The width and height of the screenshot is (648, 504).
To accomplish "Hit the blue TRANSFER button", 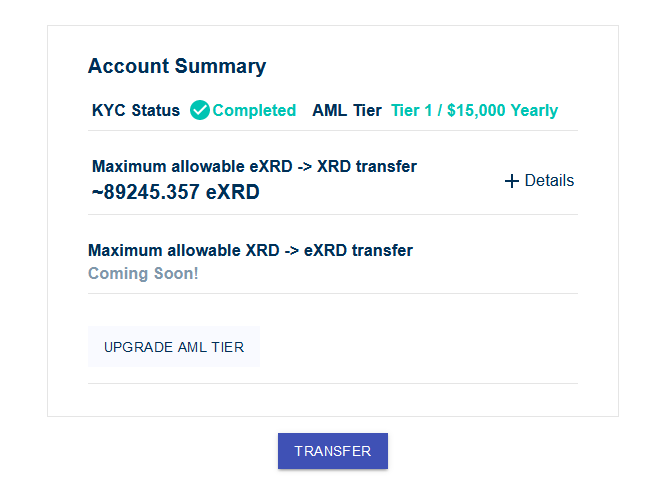I will [333, 451].
